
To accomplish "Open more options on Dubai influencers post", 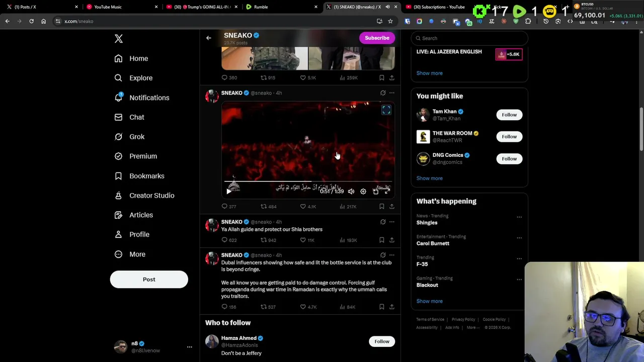I will coord(392,255).
